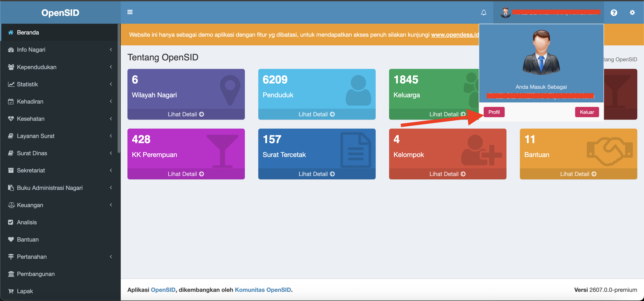The image size is (644, 301).
Task: Click Lihat Detail under Penduduk
Action: 316,114
